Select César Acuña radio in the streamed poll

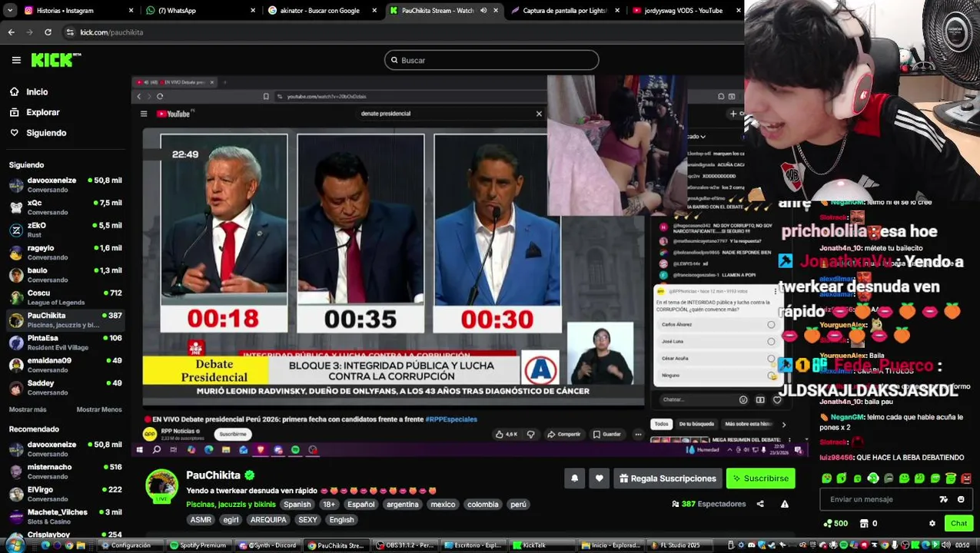tap(771, 359)
